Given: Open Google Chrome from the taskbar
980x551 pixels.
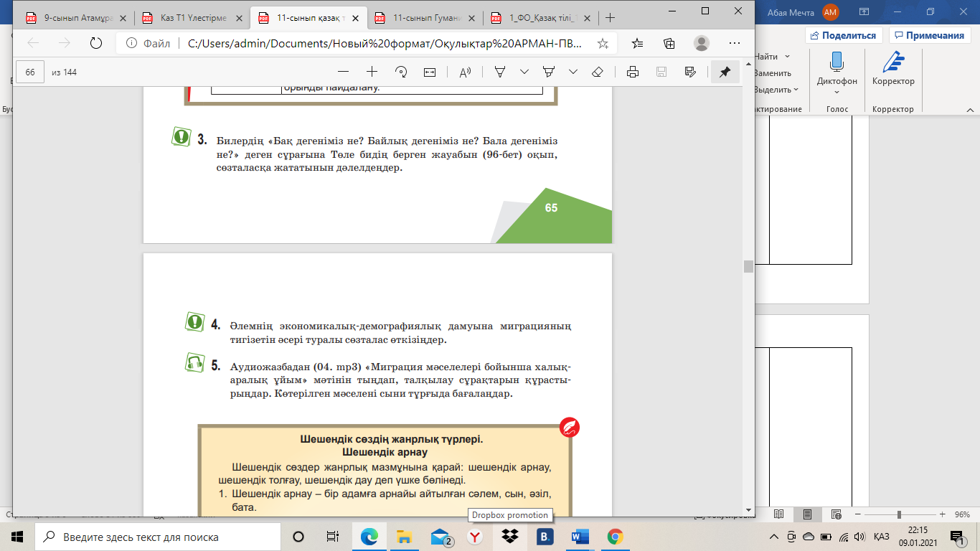Looking at the screenshot, I should [615, 537].
